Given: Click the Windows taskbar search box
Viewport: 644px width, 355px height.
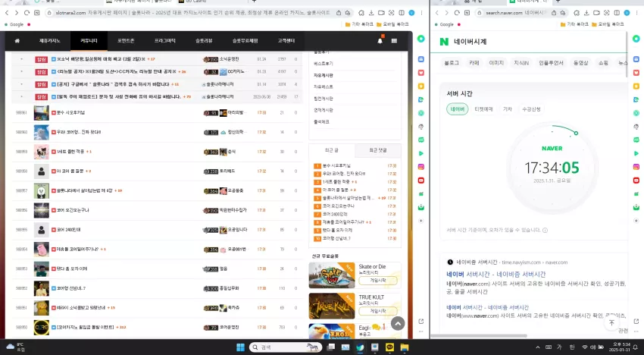Looking at the screenshot, I should pos(285,347).
